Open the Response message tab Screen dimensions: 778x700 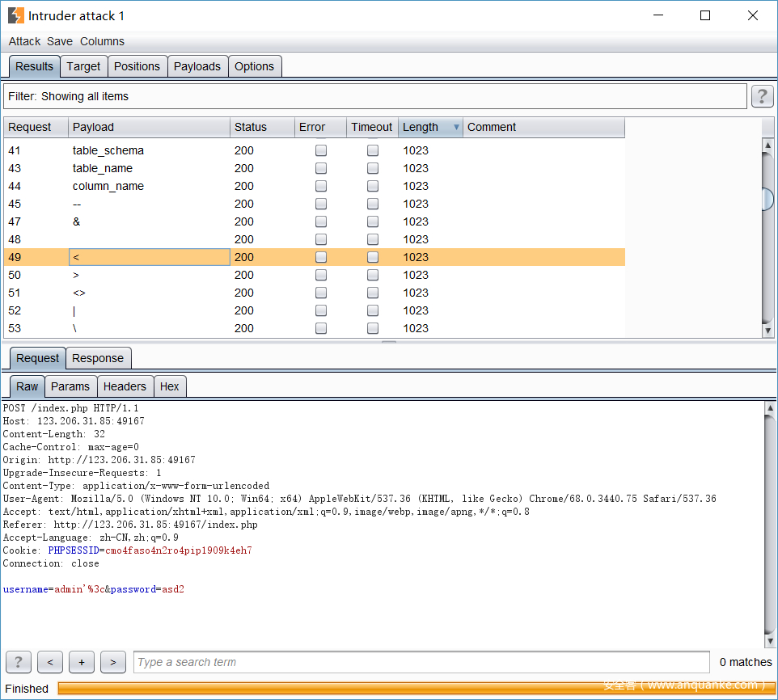(98, 358)
